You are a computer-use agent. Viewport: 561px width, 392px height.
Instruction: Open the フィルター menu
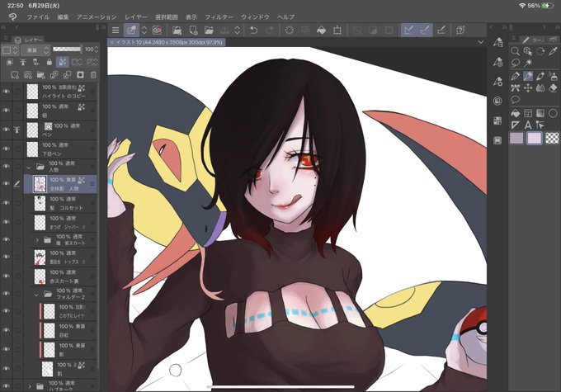coord(219,17)
